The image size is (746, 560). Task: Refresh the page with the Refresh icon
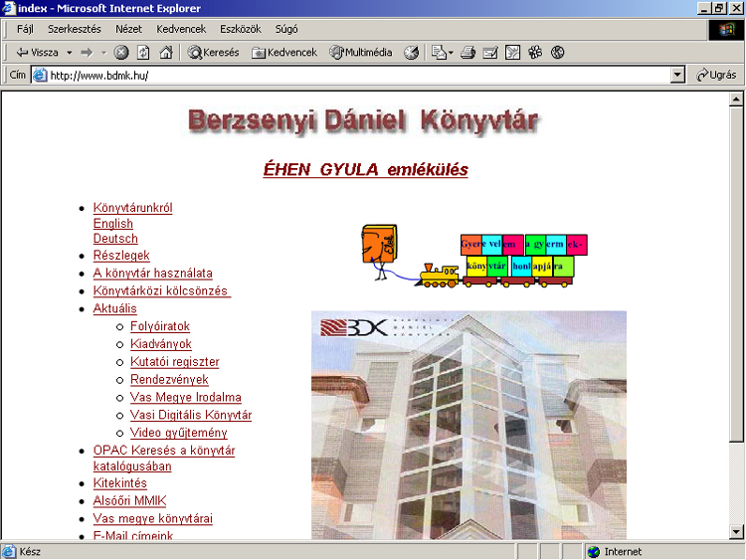(143, 53)
